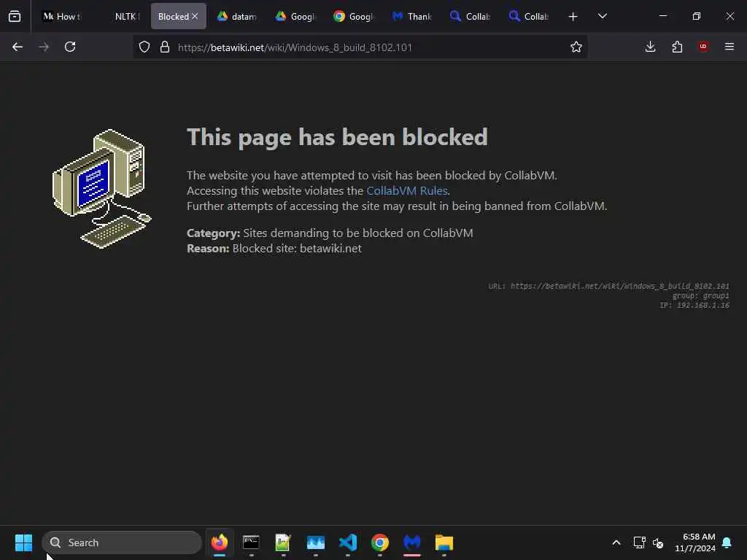Click the Firefox taskbar icon
747x560 pixels.
click(219, 542)
